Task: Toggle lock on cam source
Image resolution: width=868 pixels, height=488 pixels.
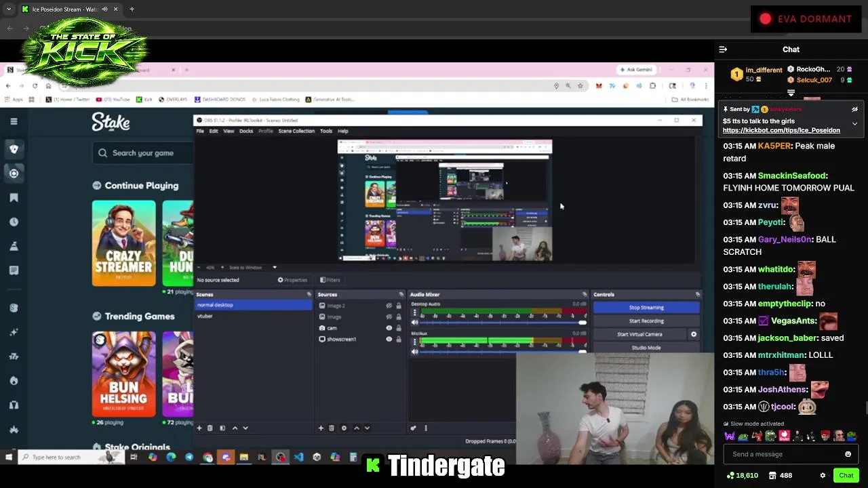Action: (399, 328)
